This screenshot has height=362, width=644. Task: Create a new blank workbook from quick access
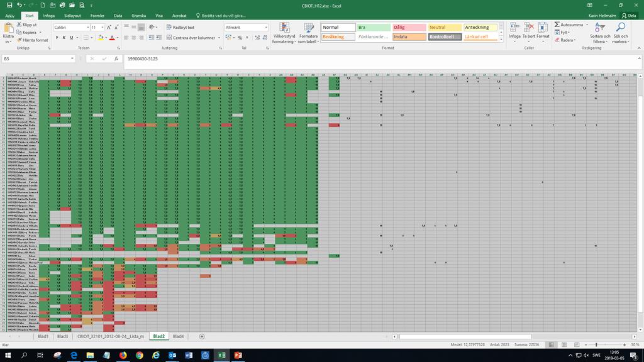pyautogui.click(x=42, y=5)
